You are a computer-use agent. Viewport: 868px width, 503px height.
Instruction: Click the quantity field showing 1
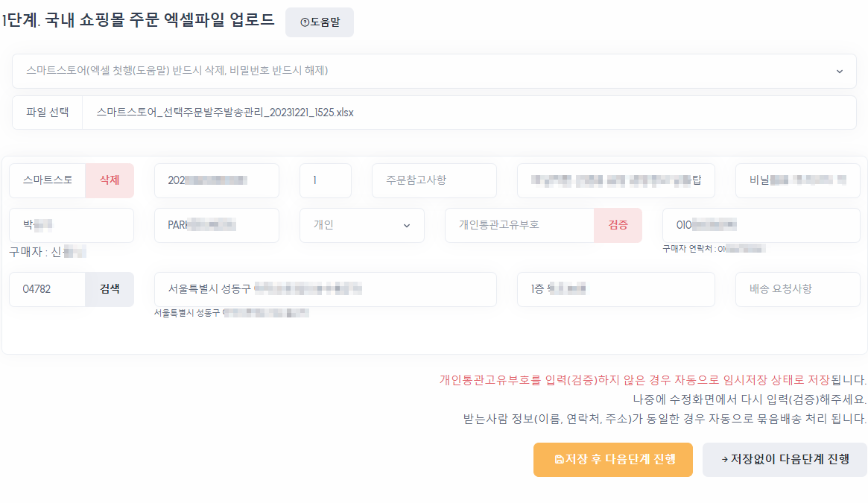tap(325, 180)
